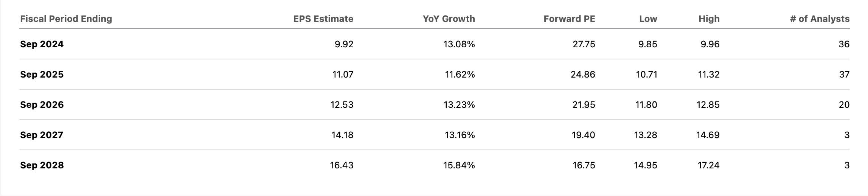Viewport: 868px width, 196px height.
Task: Click the Fiscal Period Ending column header
Action: click(x=66, y=19)
